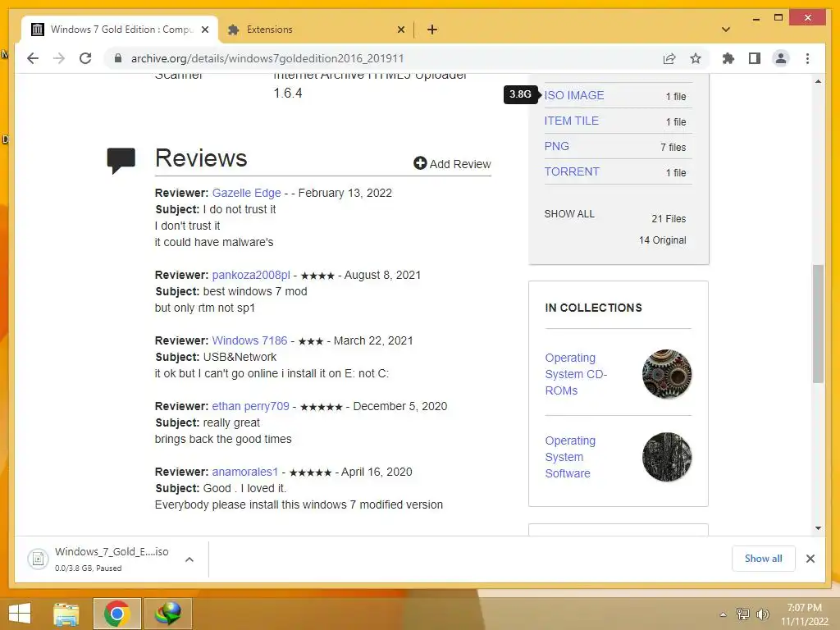This screenshot has height=630, width=840.
Task: Click the review date February 13, 2022
Action: click(345, 193)
